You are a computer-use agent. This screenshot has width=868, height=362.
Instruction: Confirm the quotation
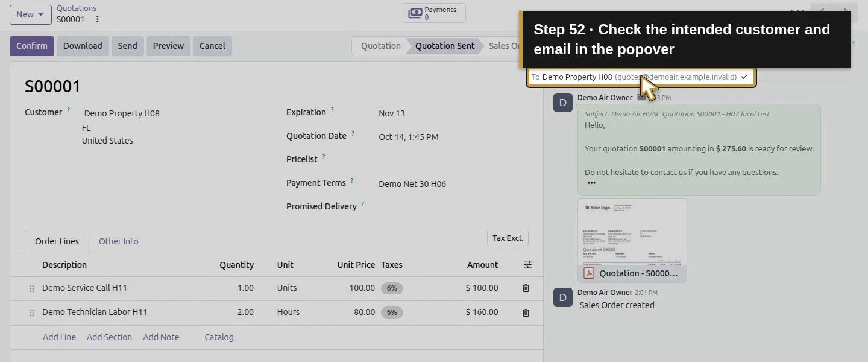click(x=32, y=46)
